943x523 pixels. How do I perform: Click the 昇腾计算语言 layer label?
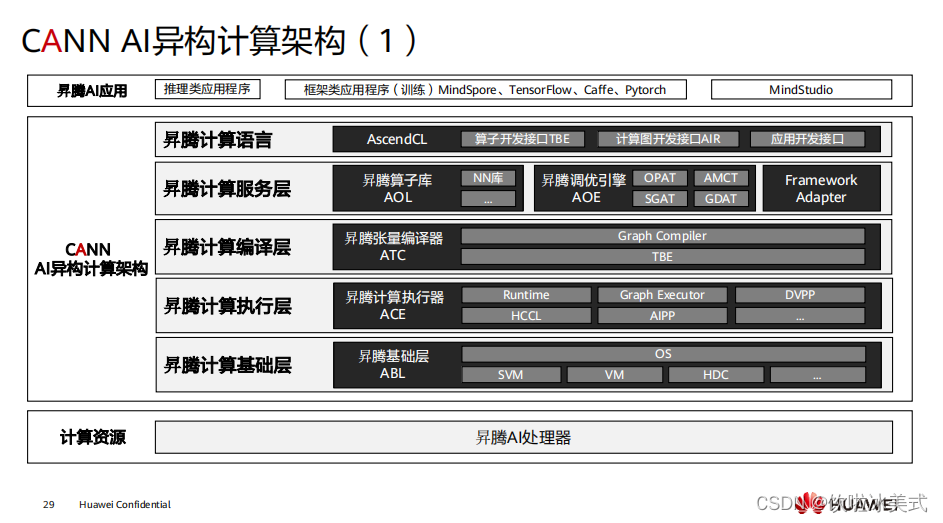click(x=218, y=140)
